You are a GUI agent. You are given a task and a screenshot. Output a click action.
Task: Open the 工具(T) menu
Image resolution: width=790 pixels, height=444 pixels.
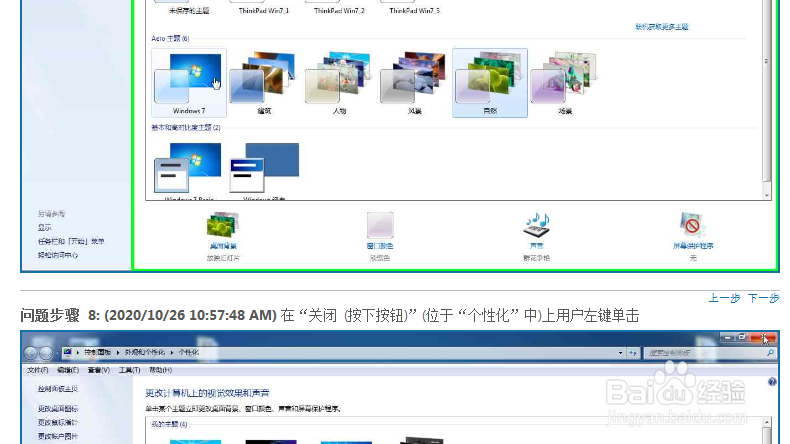[x=129, y=370]
